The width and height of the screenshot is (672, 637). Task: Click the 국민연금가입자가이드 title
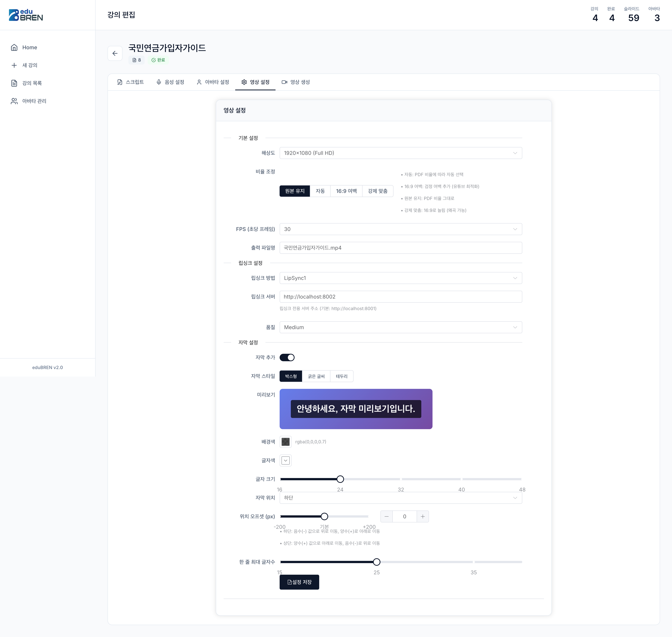pyautogui.click(x=167, y=48)
